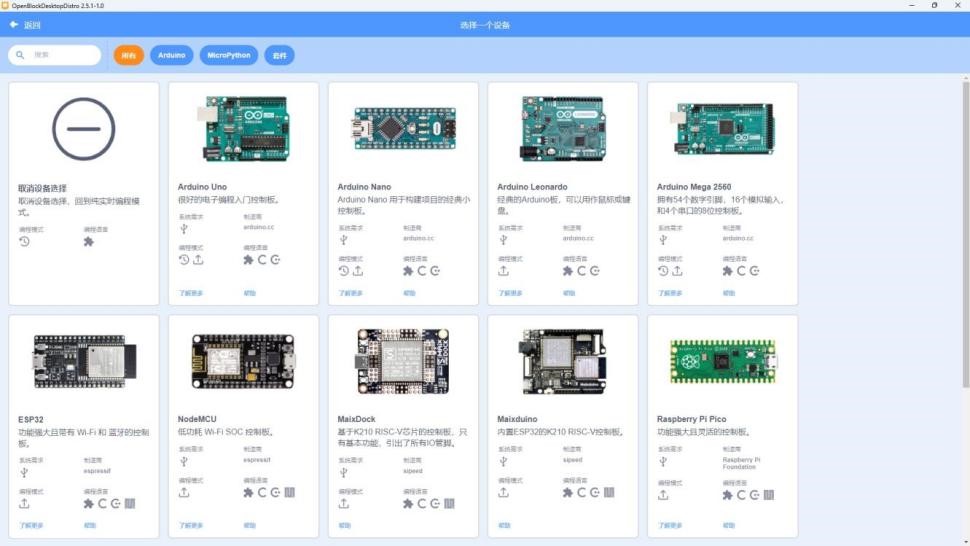Image resolution: width=970 pixels, height=546 pixels.
Task: Filter devices by Arduino tab
Action: (x=171, y=55)
